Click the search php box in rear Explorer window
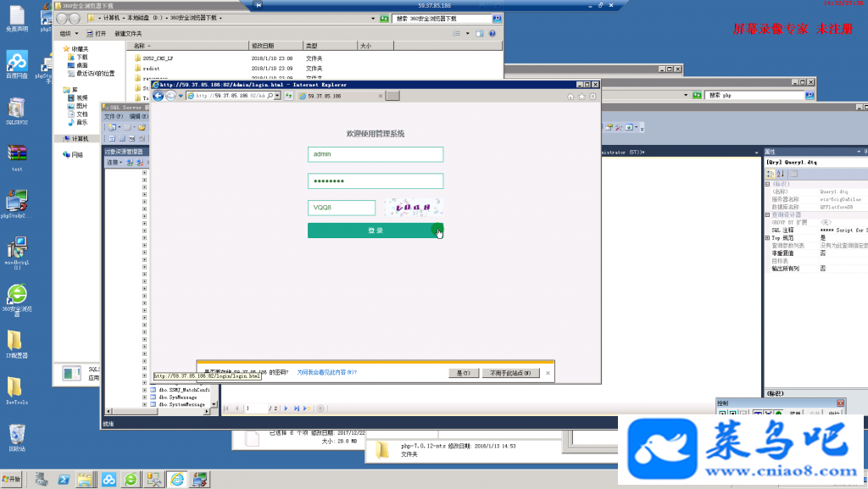The image size is (868, 489). (754, 95)
